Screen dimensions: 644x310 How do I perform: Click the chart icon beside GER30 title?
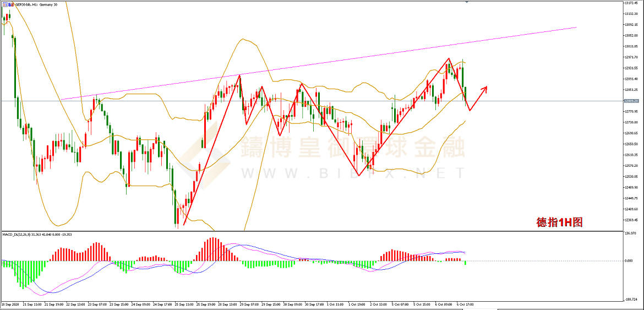coord(4,3)
